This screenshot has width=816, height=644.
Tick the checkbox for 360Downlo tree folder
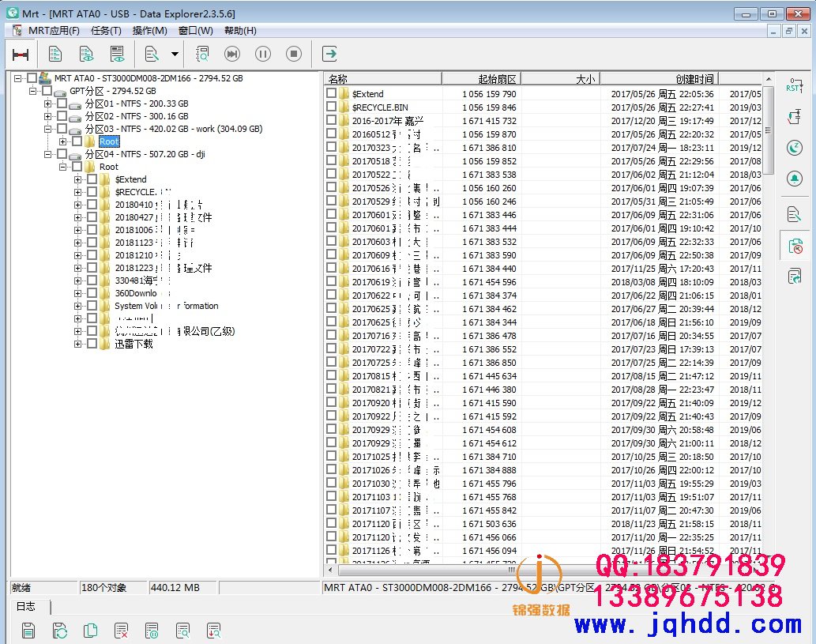[92, 293]
